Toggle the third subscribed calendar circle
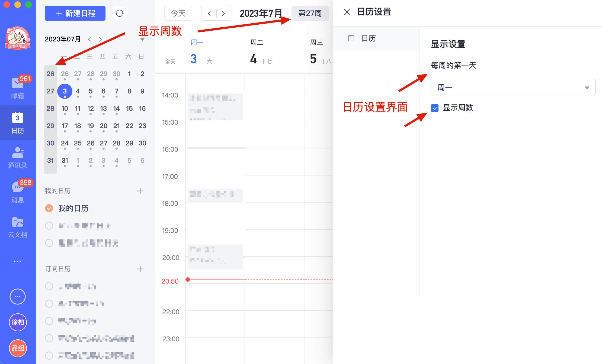This screenshot has height=364, width=602. (49, 321)
